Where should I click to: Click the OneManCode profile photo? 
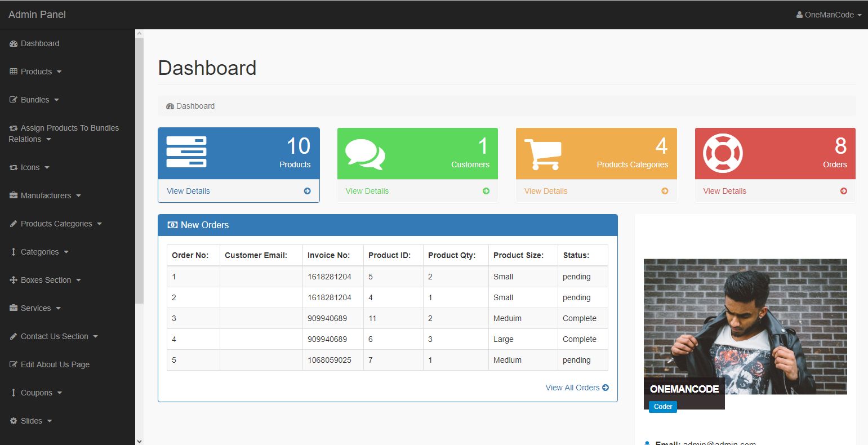(745, 327)
